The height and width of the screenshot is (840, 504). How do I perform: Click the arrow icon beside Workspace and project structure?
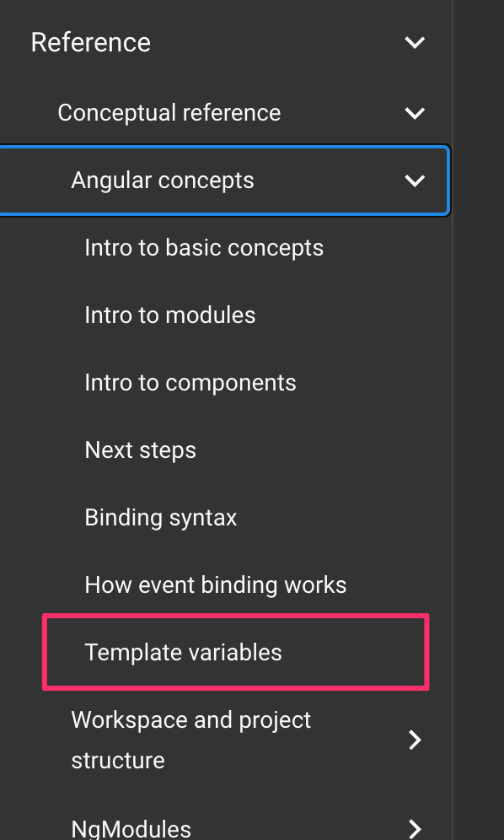[x=414, y=740]
